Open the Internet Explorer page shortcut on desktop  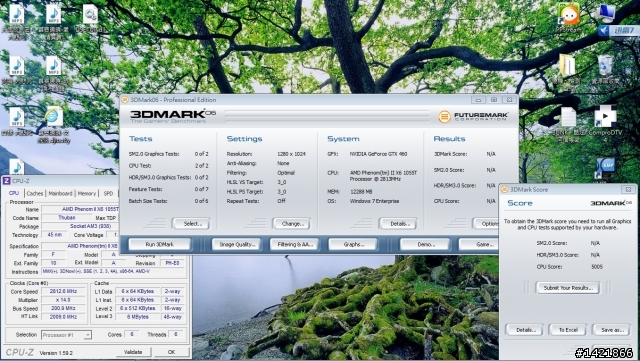53,118
